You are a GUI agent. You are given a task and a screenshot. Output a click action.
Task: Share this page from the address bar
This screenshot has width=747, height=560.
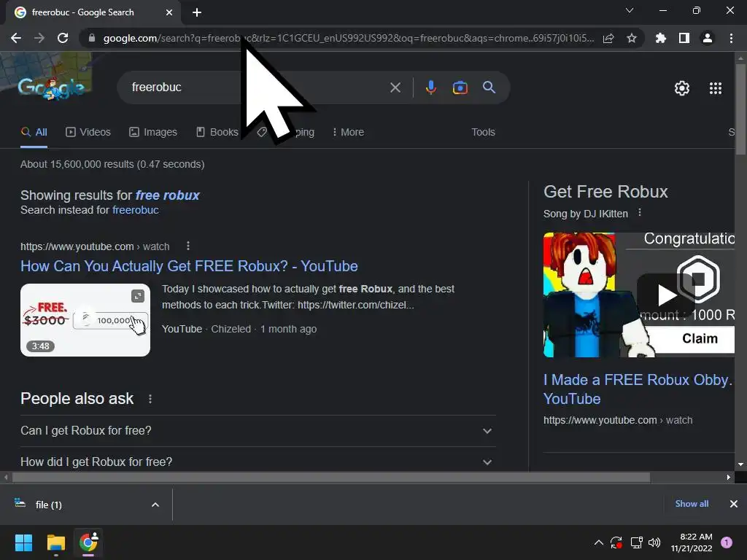click(608, 38)
